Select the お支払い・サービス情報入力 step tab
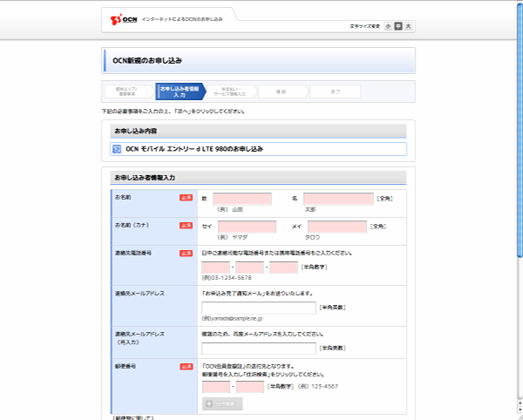 click(231, 91)
